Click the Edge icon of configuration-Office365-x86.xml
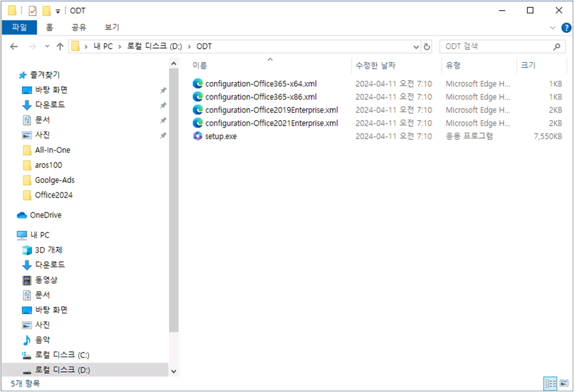Viewport: 574px width, 392px height. (x=198, y=97)
